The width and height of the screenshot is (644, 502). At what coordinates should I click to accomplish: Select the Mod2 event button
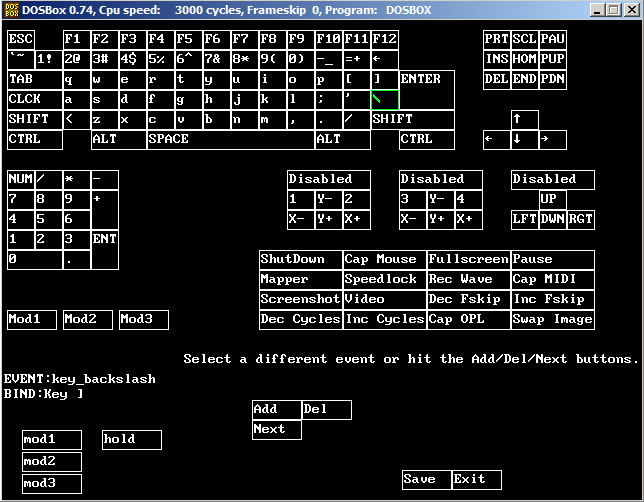[x=88, y=320]
